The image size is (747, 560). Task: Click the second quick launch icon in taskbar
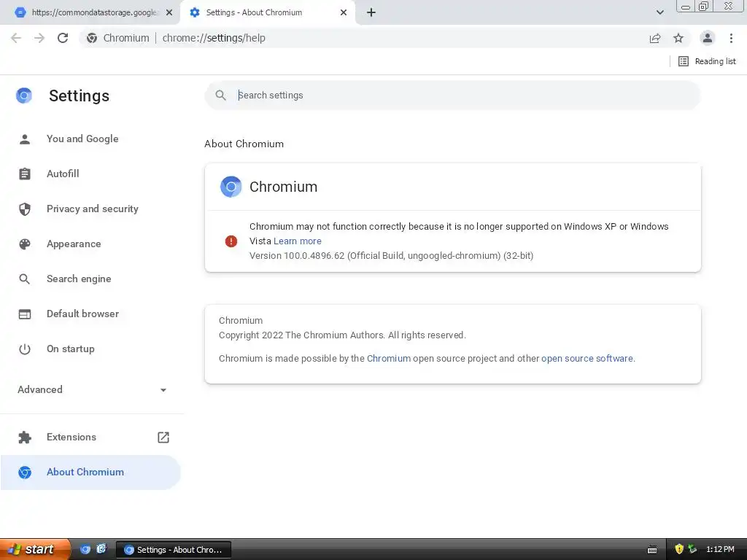coord(101,549)
